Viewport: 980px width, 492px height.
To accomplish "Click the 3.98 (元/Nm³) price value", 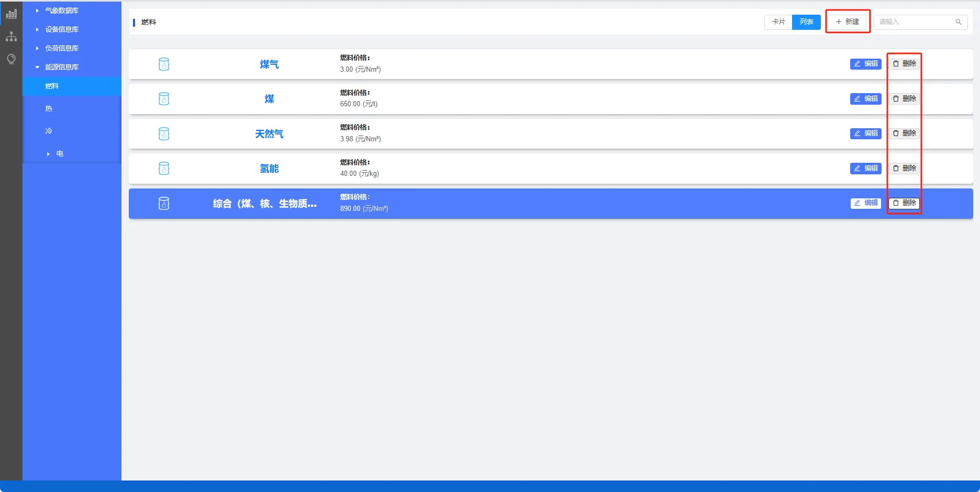I will pos(360,139).
